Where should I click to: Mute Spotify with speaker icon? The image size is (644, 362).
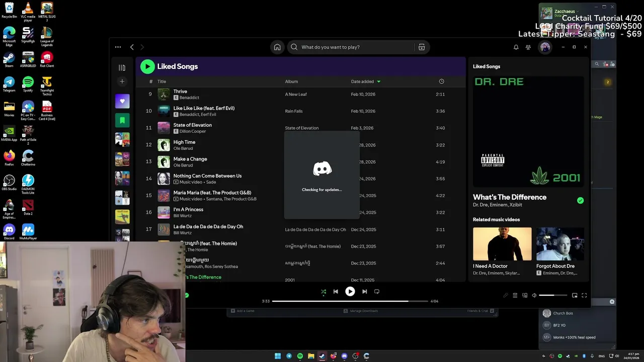pos(534,296)
